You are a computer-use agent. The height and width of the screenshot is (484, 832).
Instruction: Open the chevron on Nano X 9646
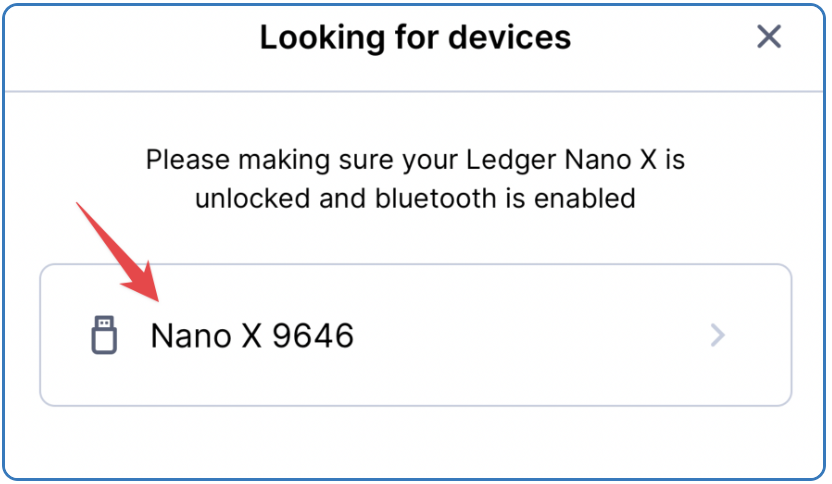[717, 335]
